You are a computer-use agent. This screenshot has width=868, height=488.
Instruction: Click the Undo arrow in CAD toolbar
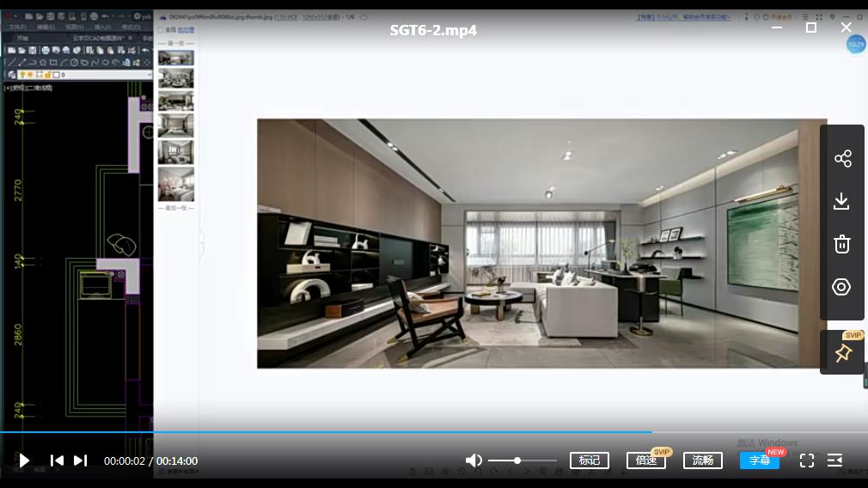click(x=145, y=51)
